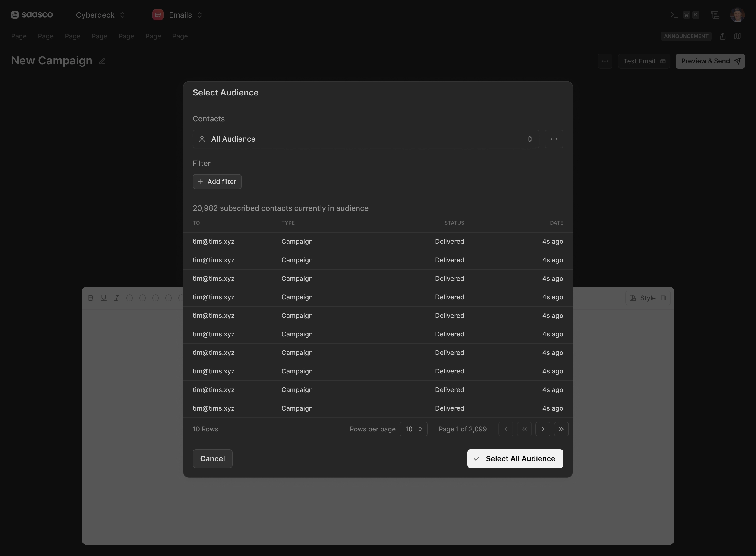Open the map book icon in navigation
The height and width of the screenshot is (556, 756).
coord(737,36)
